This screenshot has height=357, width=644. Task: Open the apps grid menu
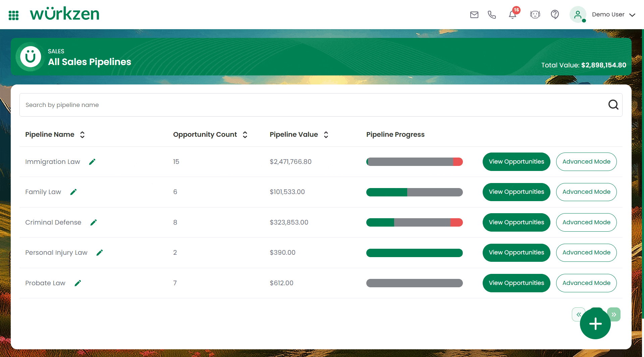[x=13, y=15]
